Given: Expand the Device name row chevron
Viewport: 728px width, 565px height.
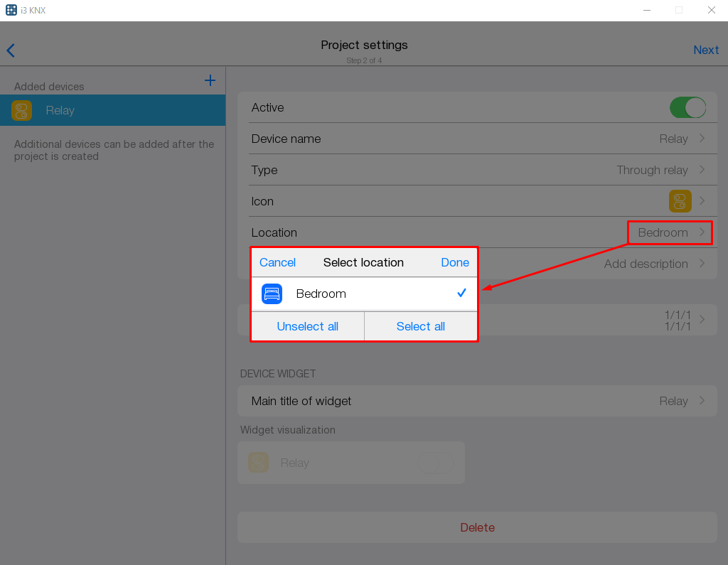Looking at the screenshot, I should pyautogui.click(x=702, y=139).
